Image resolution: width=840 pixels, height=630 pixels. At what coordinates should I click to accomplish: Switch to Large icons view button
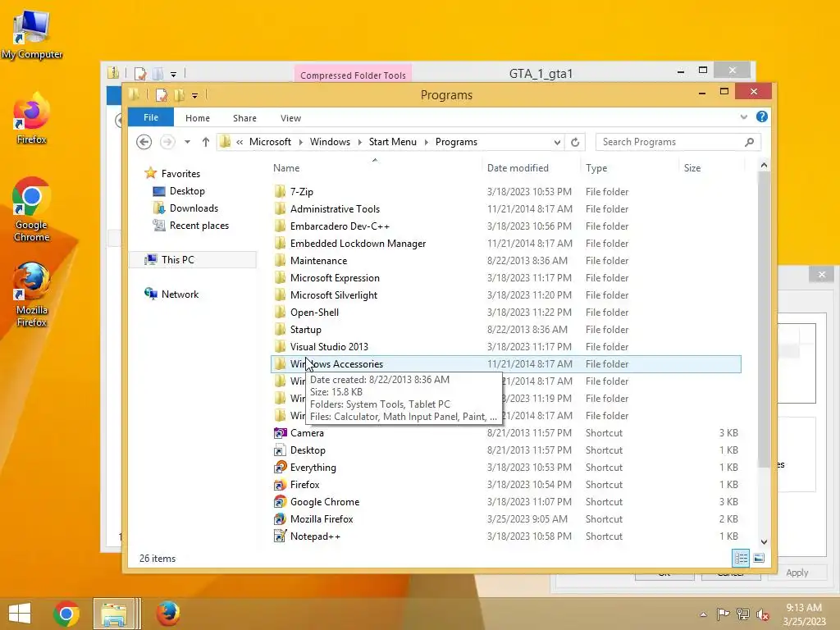[x=759, y=558]
